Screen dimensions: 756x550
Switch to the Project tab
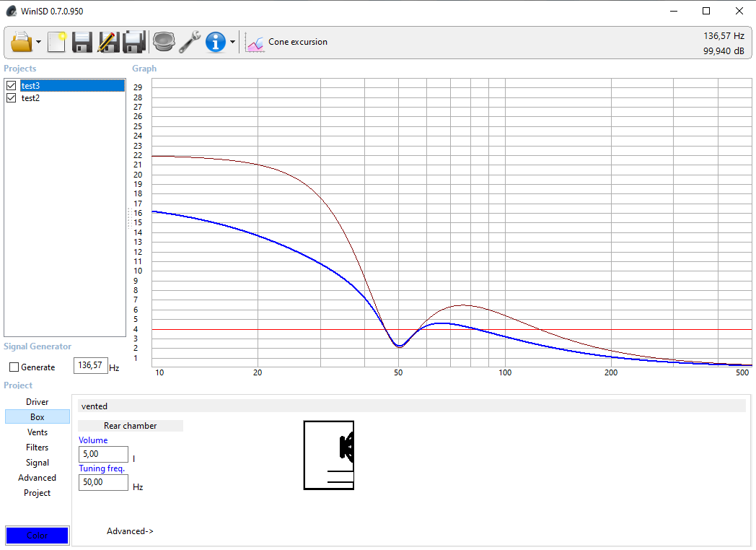click(x=37, y=493)
